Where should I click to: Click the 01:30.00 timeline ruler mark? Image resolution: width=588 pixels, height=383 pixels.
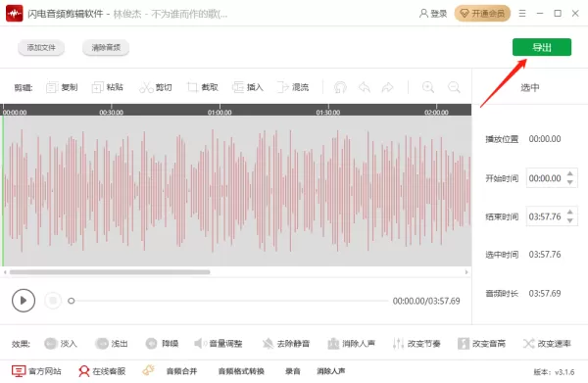click(327, 112)
